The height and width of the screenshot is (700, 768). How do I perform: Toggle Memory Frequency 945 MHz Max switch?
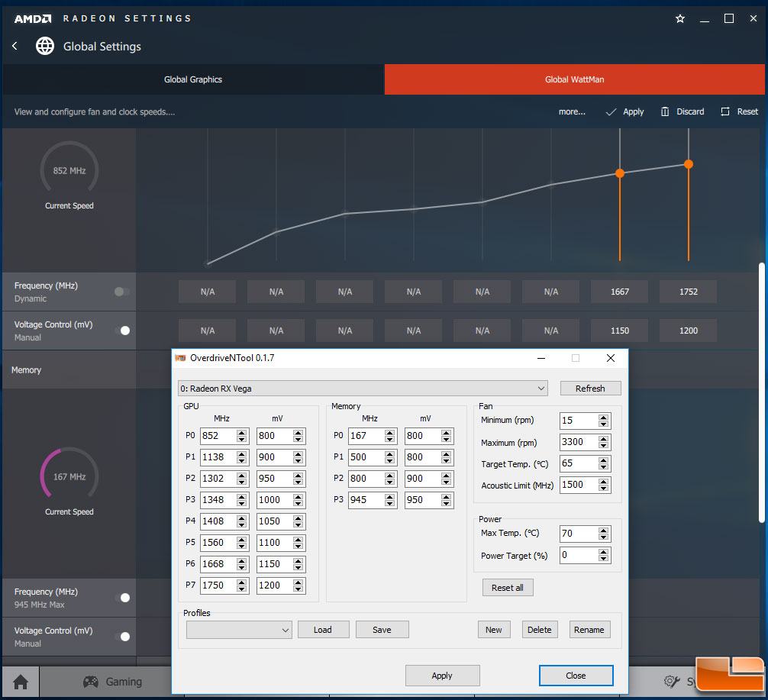click(122, 598)
